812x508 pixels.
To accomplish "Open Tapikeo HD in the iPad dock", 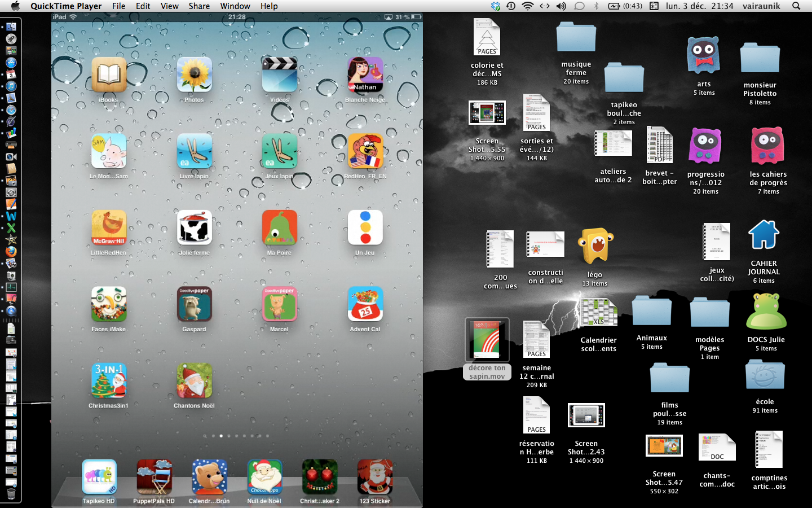I will click(99, 477).
